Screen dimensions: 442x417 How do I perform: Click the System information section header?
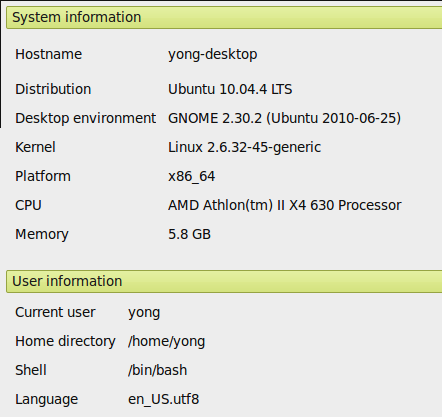pos(224,18)
